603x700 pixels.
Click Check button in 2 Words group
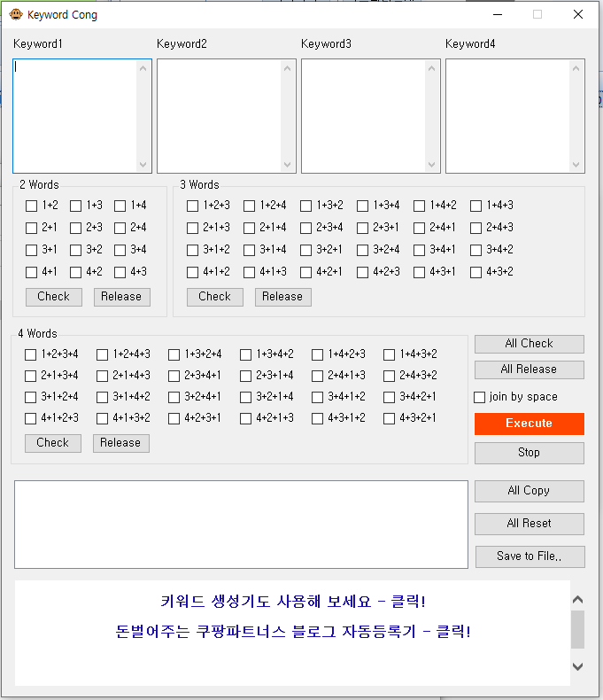[54, 297]
